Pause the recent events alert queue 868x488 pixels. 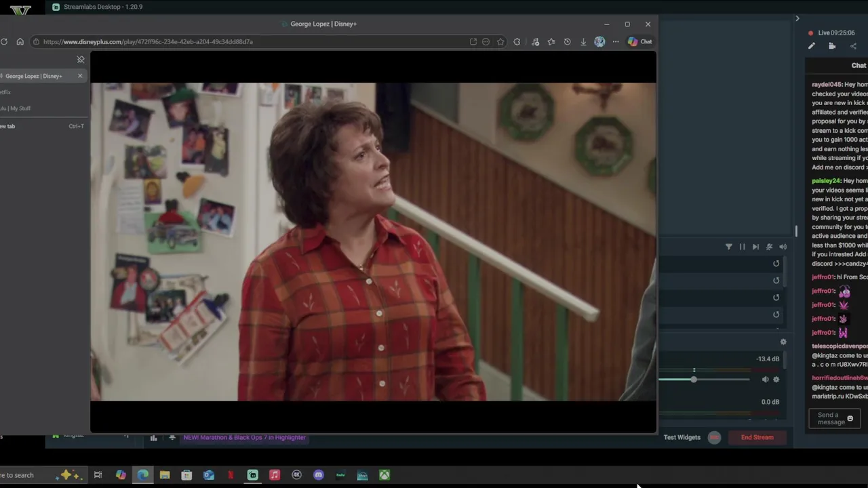point(742,247)
